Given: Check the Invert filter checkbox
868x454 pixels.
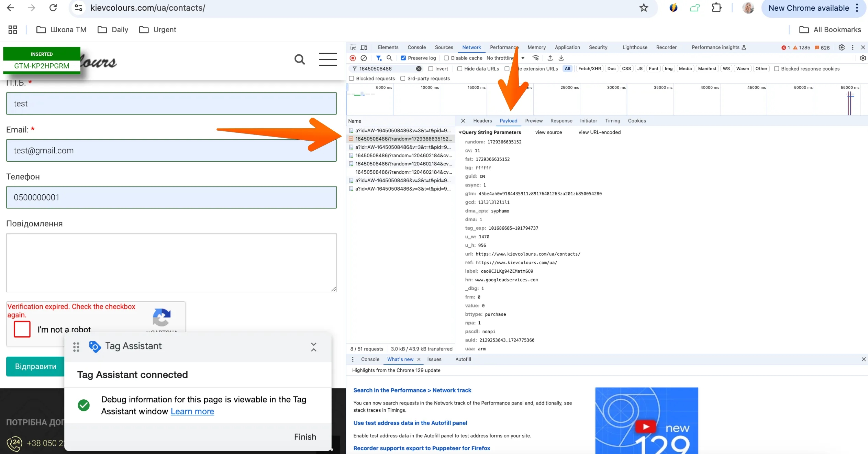Looking at the screenshot, I should point(431,69).
